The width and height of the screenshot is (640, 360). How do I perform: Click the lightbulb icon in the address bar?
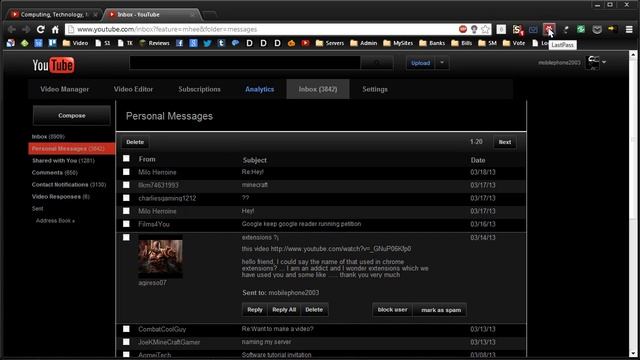click(x=474, y=29)
